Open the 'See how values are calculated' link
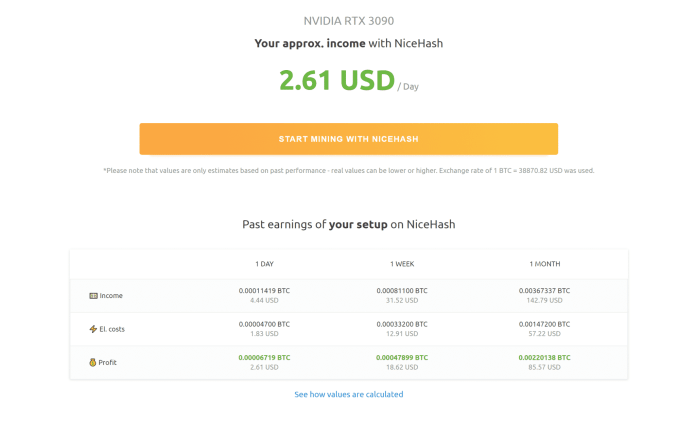 point(348,394)
